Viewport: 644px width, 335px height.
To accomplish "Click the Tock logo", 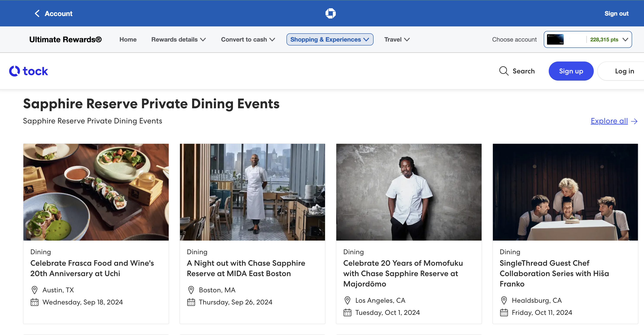I will click(x=29, y=71).
